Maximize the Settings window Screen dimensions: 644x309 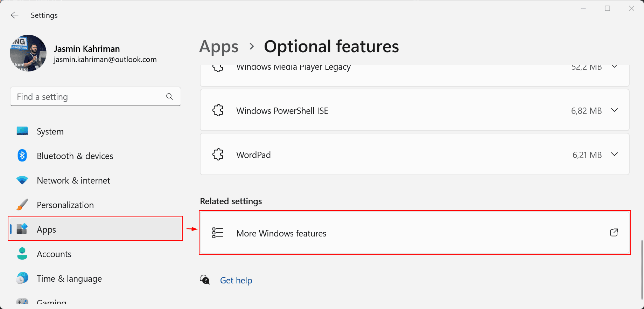point(607,8)
